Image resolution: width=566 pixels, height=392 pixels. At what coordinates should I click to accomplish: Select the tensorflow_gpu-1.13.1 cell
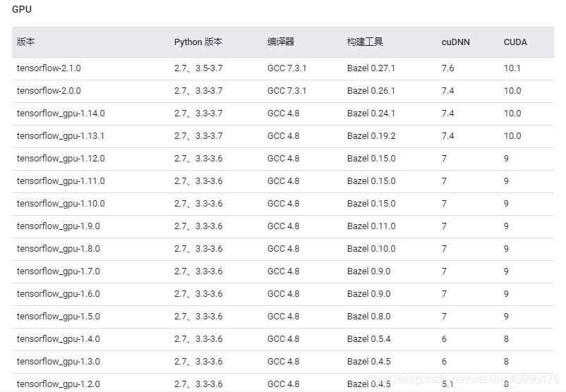pyautogui.click(x=60, y=136)
